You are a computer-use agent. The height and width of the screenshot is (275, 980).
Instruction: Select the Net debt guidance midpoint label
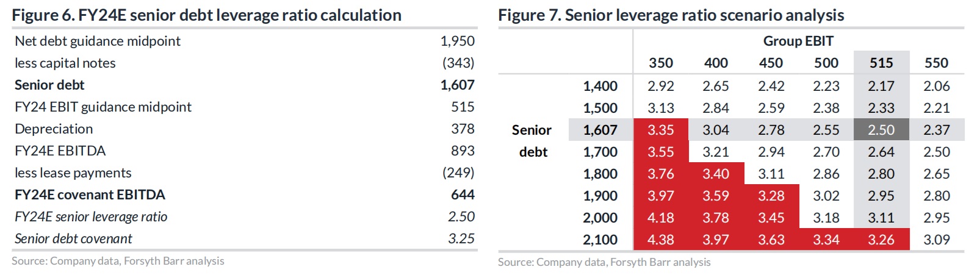tap(98, 41)
